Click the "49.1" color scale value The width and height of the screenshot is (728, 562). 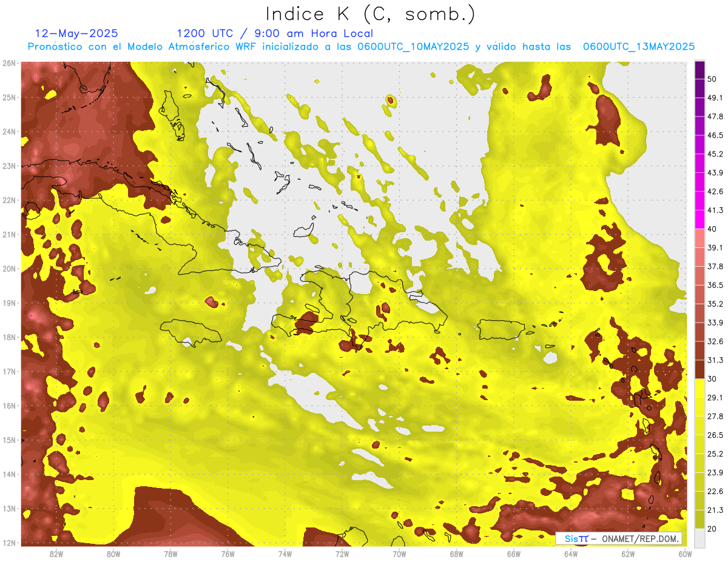715,98
